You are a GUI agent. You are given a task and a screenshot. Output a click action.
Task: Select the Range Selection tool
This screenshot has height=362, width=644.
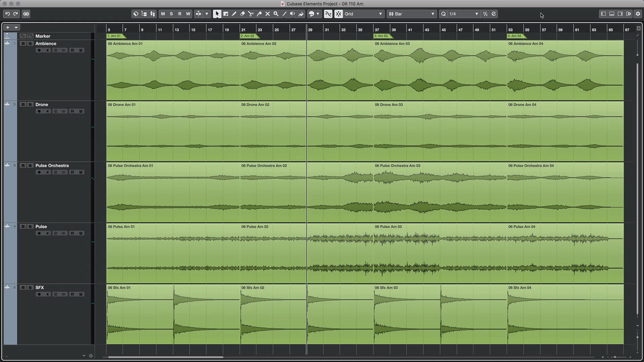pos(225,14)
